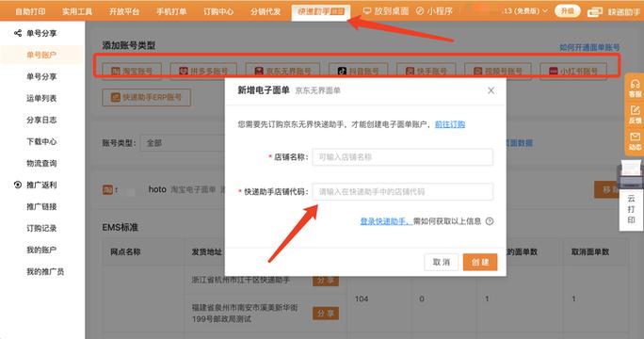644x339 pixels.
Task: Open the 分销代发 top menu
Action: click(266, 11)
